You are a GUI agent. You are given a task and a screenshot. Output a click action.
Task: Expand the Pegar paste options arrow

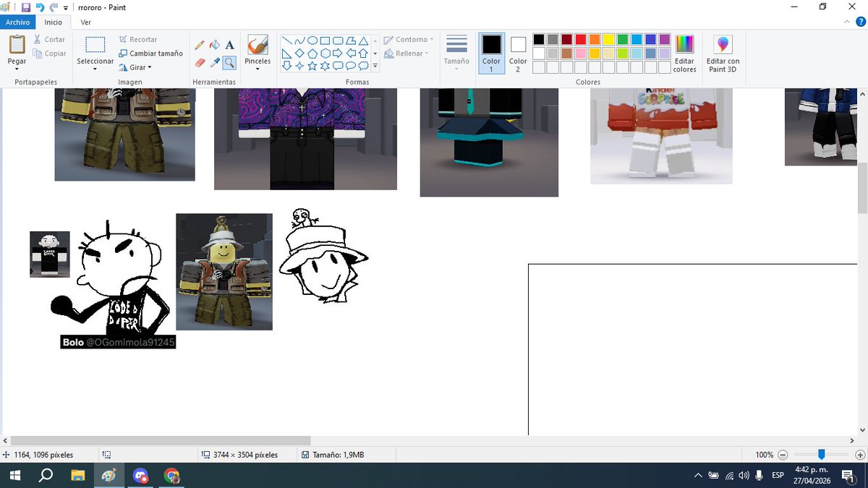17,69
